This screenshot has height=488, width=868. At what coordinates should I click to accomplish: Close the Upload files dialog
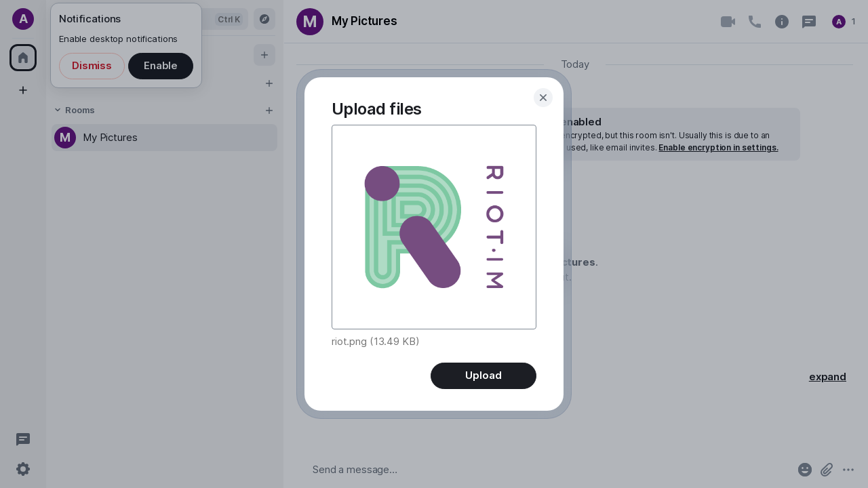click(x=543, y=98)
